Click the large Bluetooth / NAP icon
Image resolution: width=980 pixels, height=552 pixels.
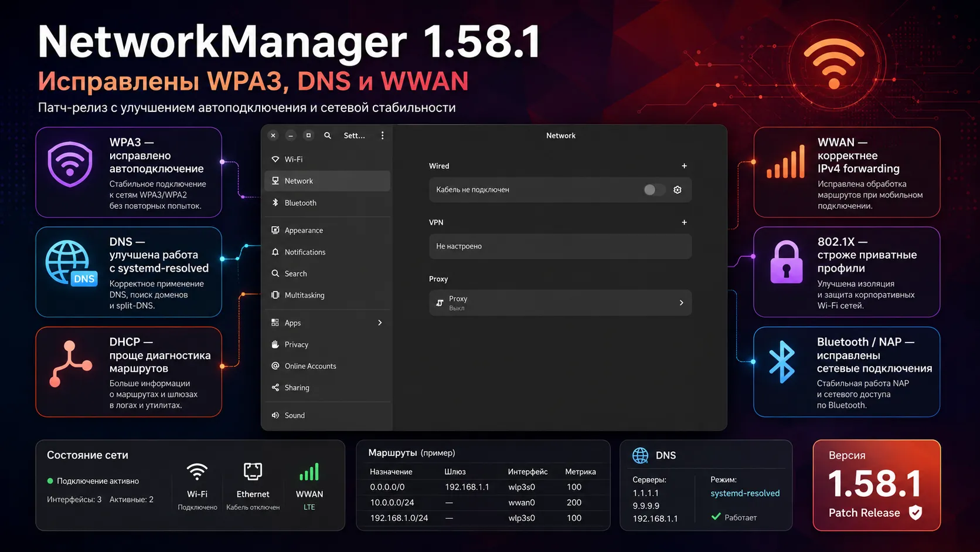tap(782, 363)
